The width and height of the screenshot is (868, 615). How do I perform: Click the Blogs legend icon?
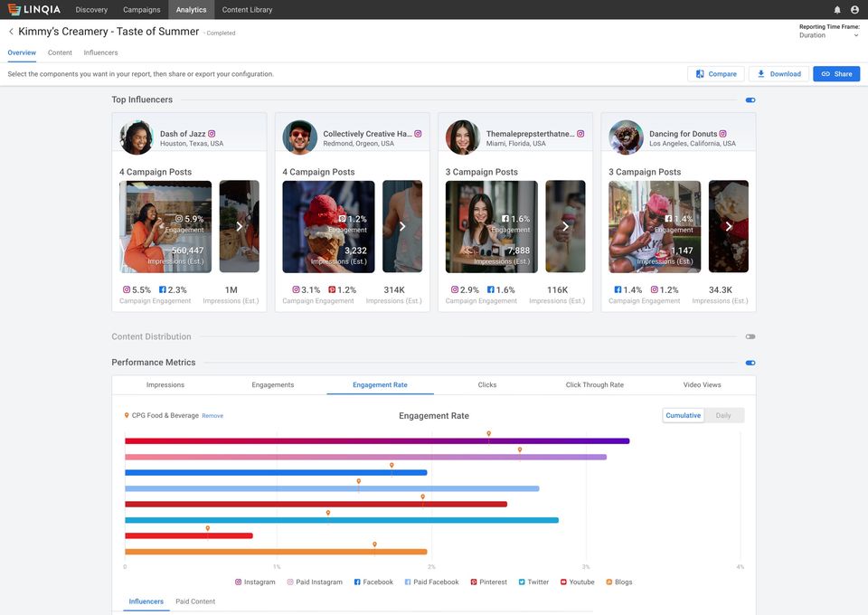tap(609, 582)
